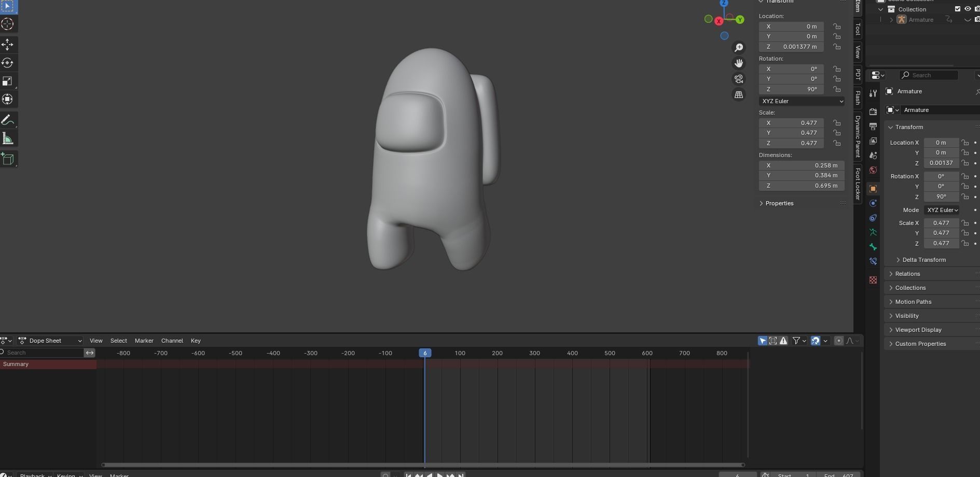Click the Dope Sheet channel search field
980x477 pixels.
click(x=43, y=353)
